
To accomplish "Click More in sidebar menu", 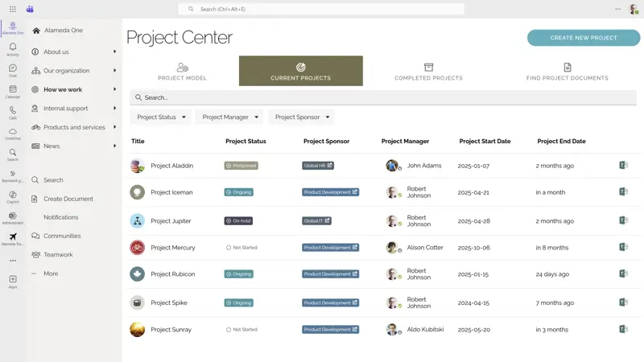I will click(45, 274).
